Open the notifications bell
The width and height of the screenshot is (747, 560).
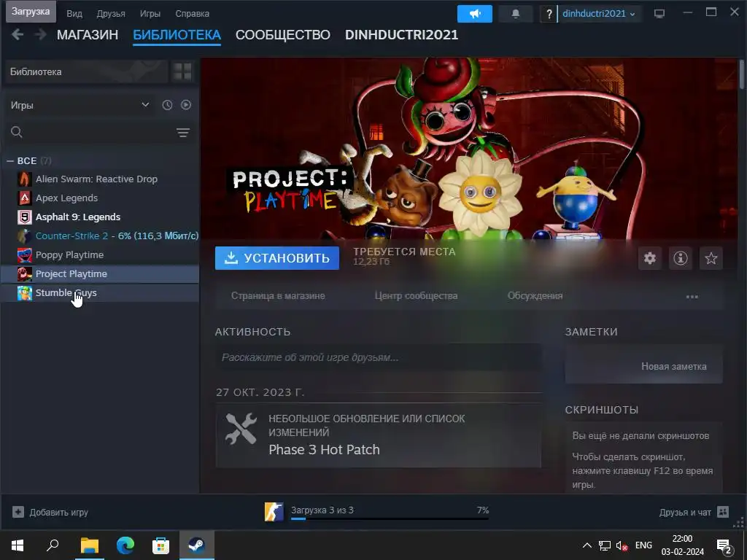[x=516, y=13]
